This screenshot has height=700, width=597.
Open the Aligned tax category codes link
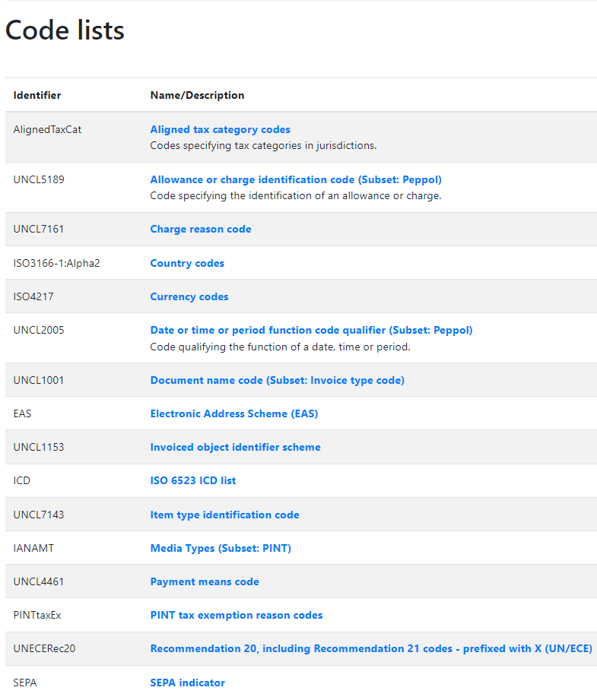pos(220,129)
